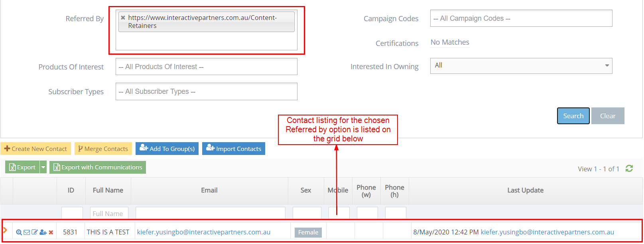The image size is (644, 244).
Task: Open the kiefer.yusingbo email link in Email column
Action: pos(203,232)
